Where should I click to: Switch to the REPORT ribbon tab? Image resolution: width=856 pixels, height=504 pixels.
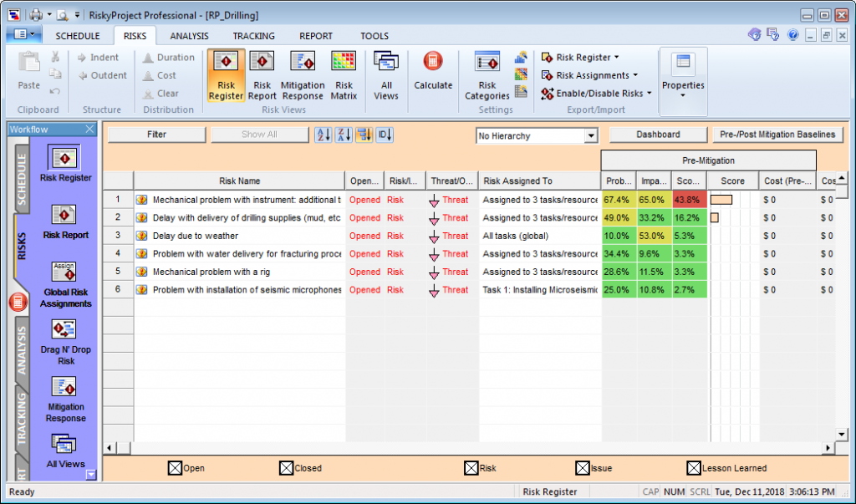click(x=315, y=36)
